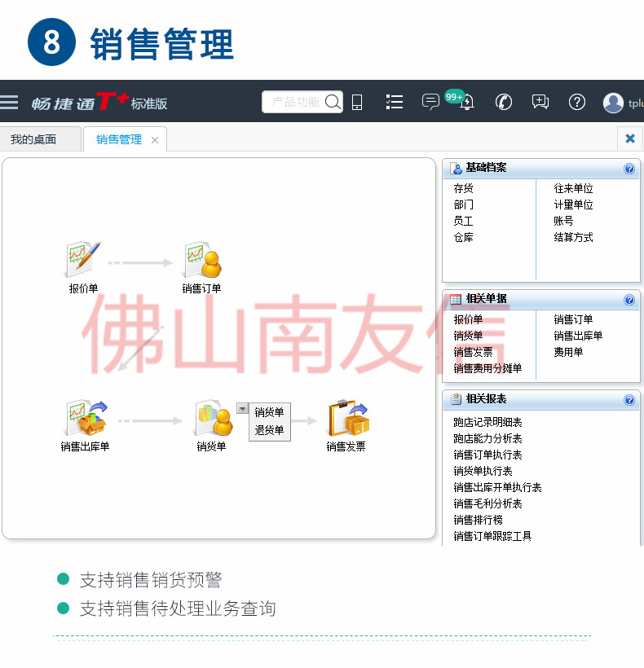The width and height of the screenshot is (644, 668).
Task: Open 报价单 in 相关单据 panel
Action: (x=468, y=319)
